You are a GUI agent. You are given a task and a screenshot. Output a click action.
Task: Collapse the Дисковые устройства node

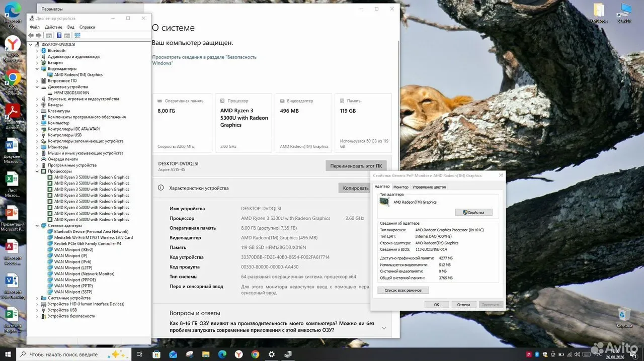(x=37, y=86)
